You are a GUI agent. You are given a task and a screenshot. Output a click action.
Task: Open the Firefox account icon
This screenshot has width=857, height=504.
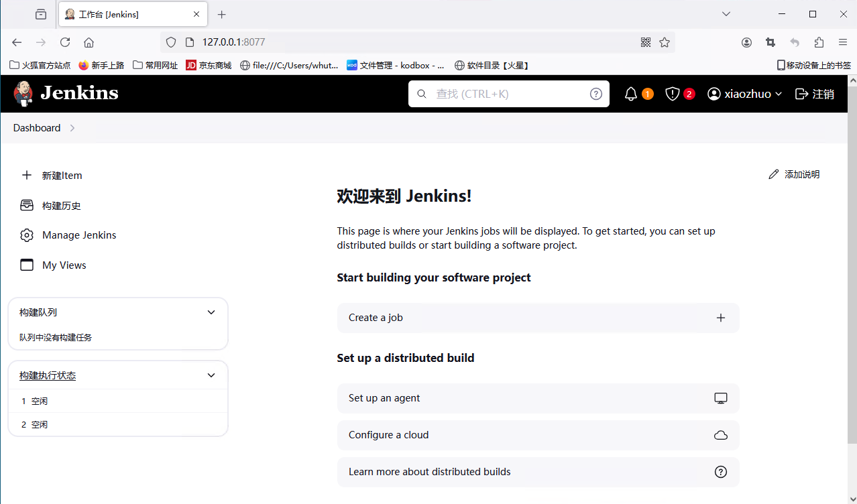tap(746, 42)
